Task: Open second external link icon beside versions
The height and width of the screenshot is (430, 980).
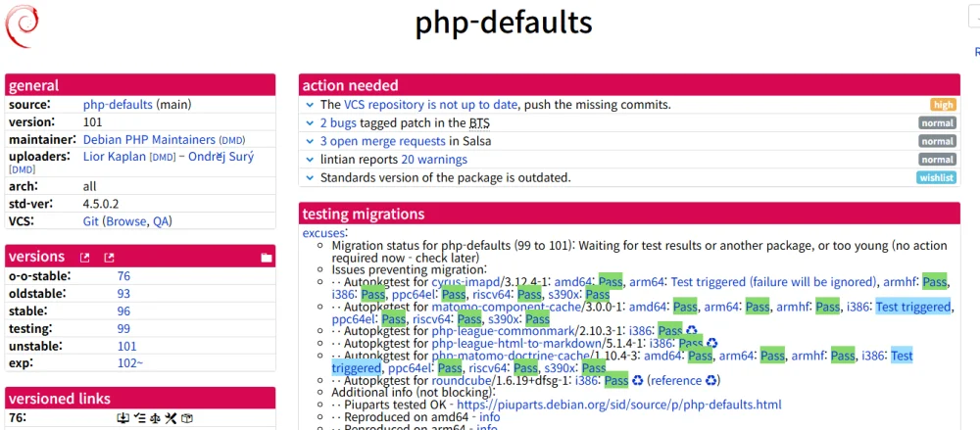Action: (109, 258)
